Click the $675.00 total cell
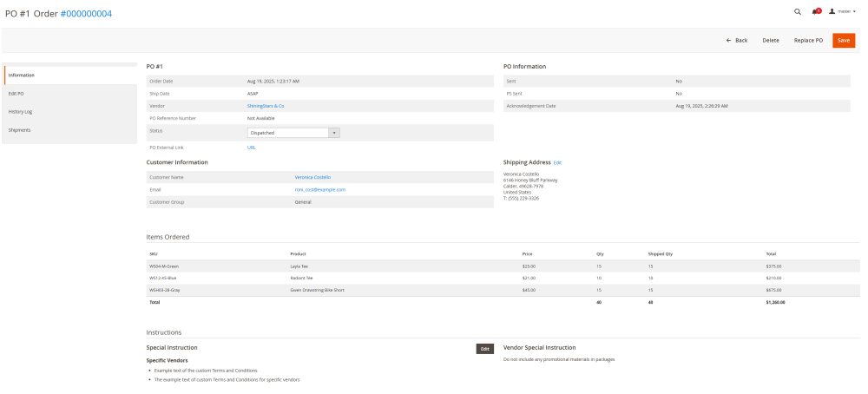Image resolution: width=868 pixels, height=394 pixels. tap(774, 290)
